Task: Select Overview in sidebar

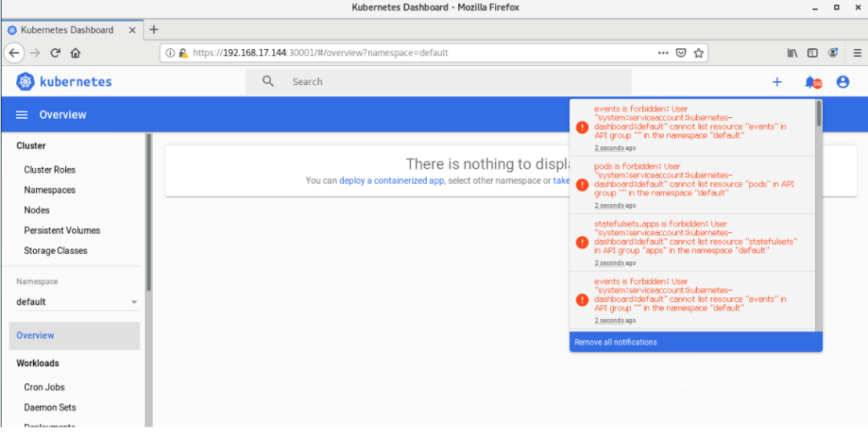Action: point(74,336)
